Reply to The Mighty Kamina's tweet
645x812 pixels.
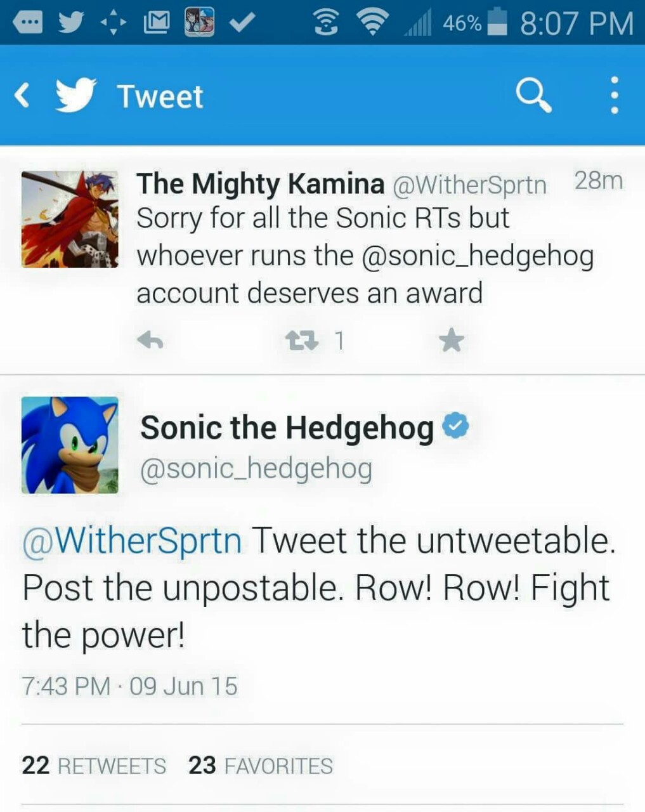pos(150,341)
